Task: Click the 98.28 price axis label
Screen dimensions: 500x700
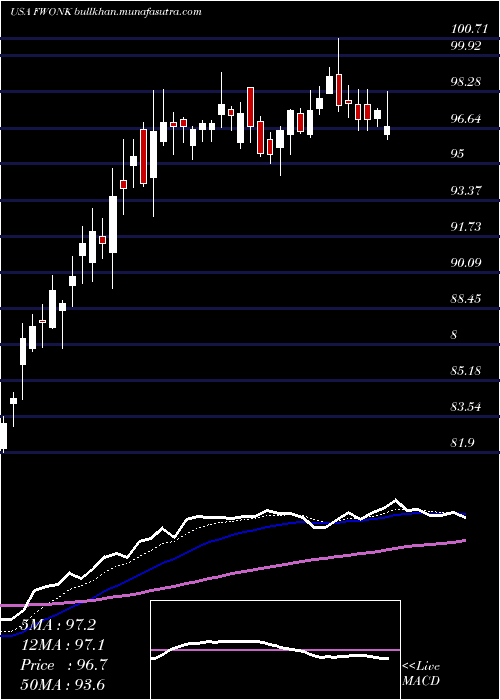Action: point(465,82)
